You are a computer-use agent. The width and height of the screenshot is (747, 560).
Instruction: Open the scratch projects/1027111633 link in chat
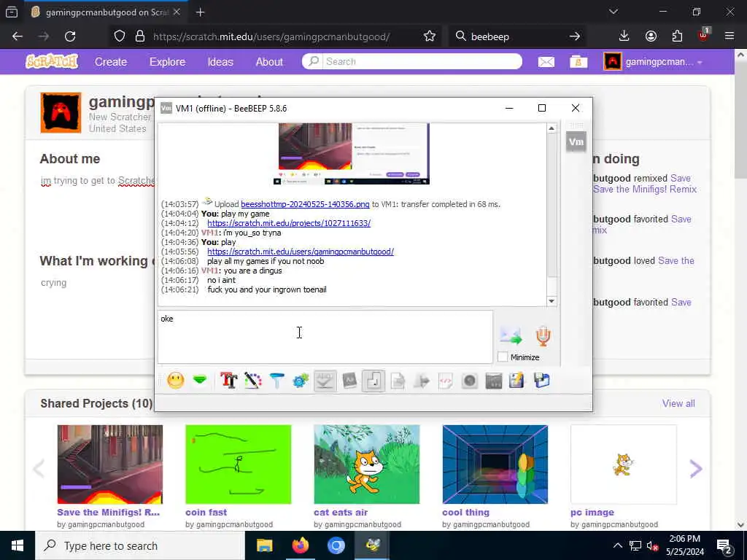pos(289,223)
